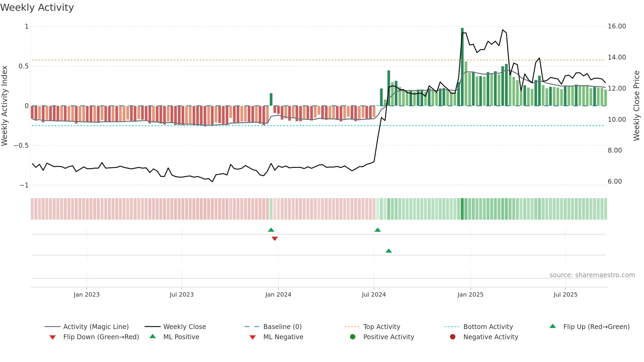Image resolution: width=644 pixels, height=362 pixels.
Task: Click the tallest dark green activity bar
Action: 462,67
